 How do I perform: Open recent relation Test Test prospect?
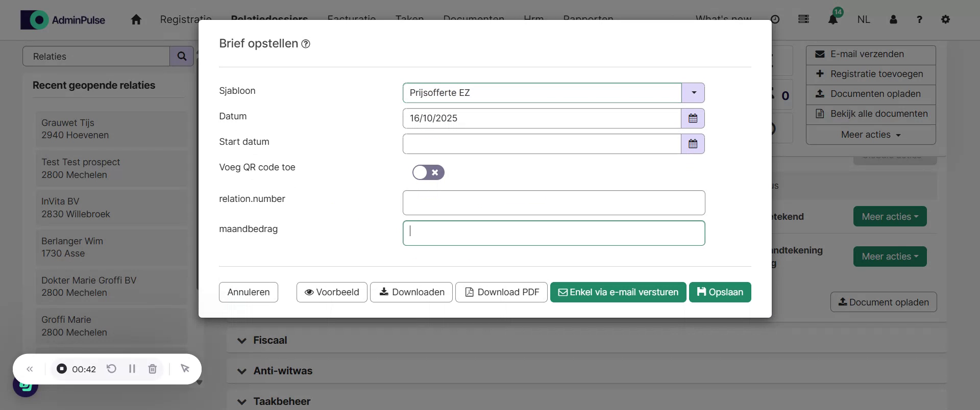tap(111, 168)
